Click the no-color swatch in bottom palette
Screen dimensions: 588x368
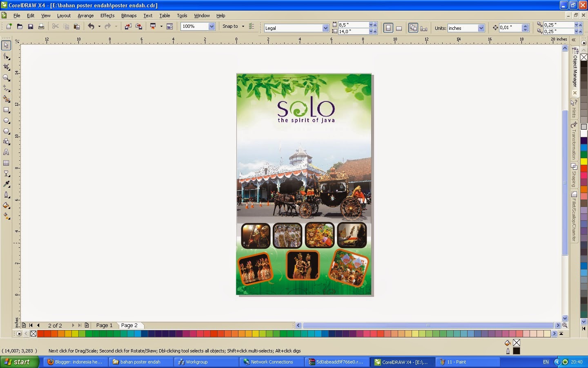point(33,334)
